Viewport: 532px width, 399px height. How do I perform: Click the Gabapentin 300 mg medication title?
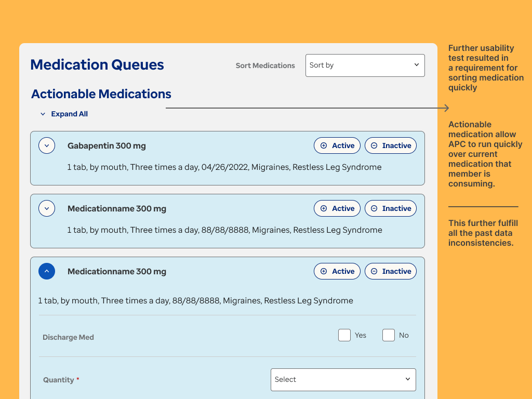point(107,146)
